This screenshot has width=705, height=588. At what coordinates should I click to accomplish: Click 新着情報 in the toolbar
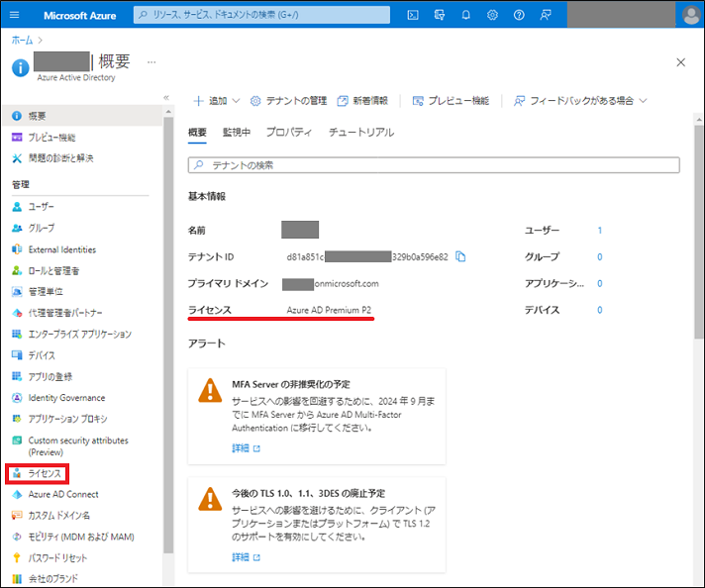(362, 101)
